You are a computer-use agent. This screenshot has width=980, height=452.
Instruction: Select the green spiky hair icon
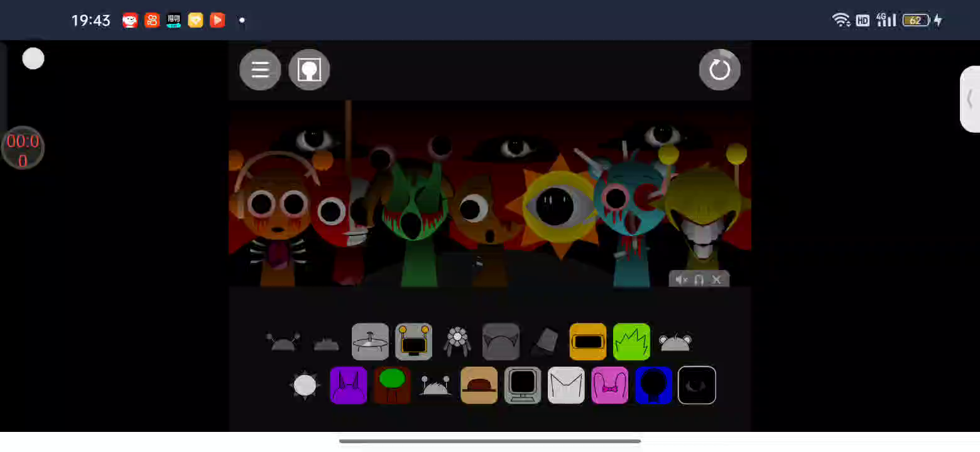point(631,342)
